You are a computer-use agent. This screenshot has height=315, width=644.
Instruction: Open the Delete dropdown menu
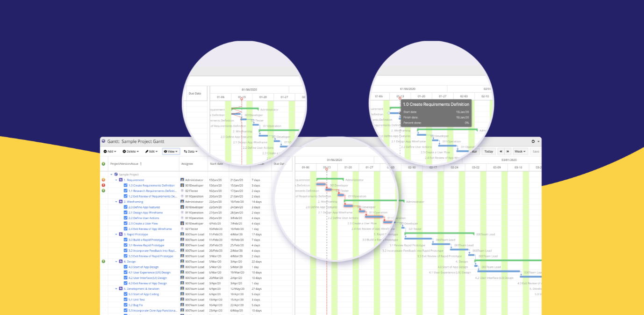tap(131, 152)
